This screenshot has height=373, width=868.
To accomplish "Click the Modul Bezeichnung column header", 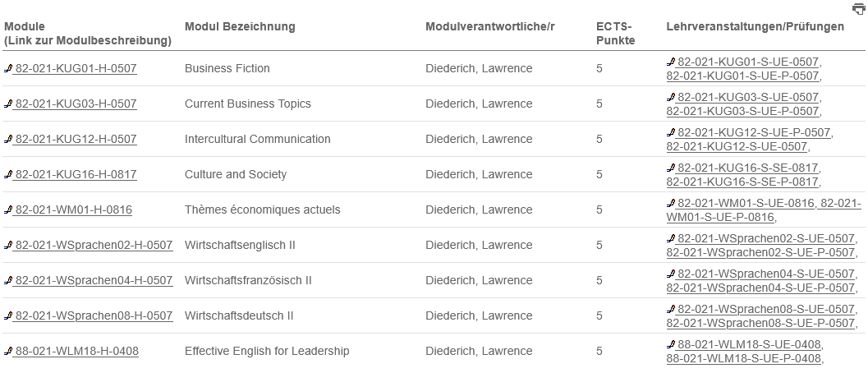I will pos(240,27).
